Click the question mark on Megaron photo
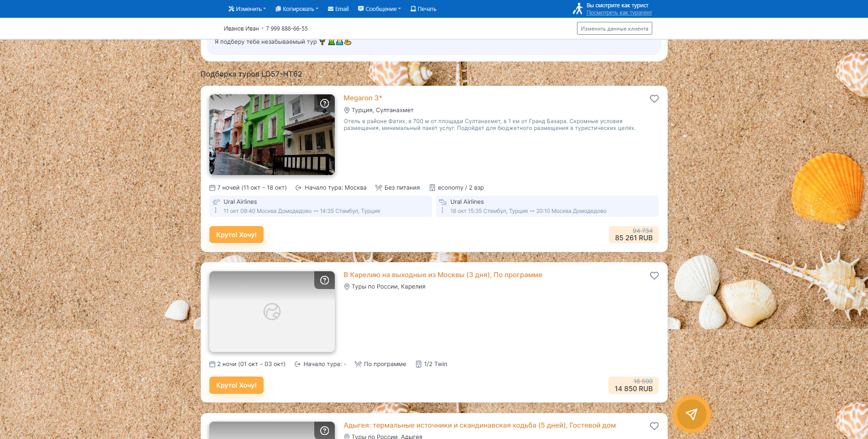 click(x=324, y=103)
